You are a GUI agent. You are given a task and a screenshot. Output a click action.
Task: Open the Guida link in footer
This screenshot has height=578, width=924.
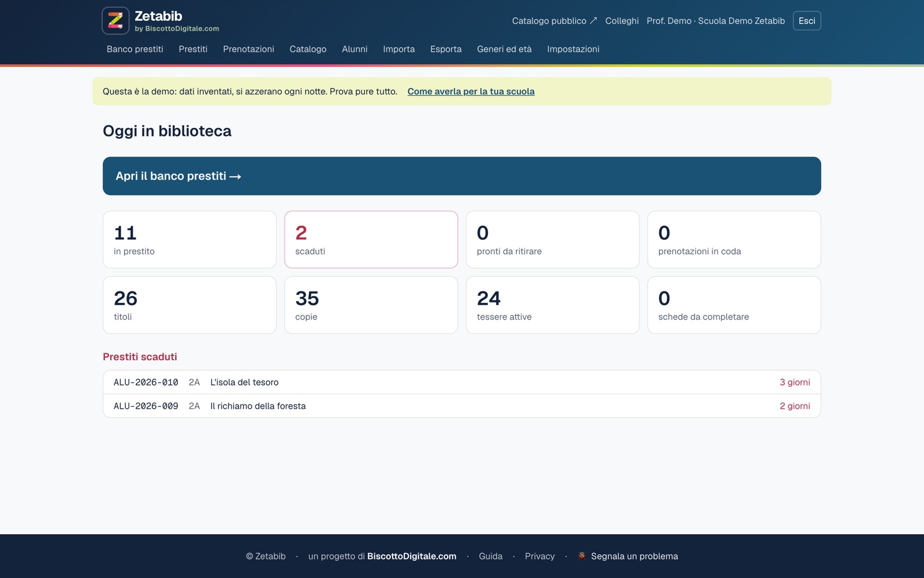pos(490,556)
